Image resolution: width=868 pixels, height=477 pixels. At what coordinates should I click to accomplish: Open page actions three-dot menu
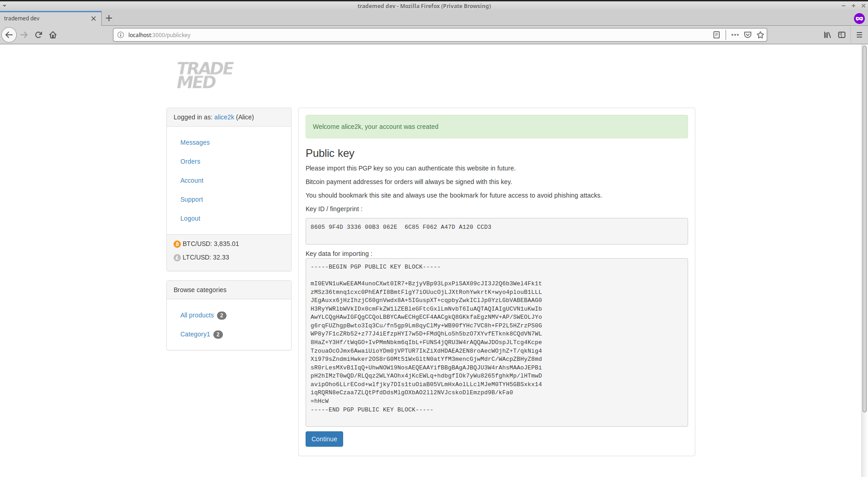tap(735, 35)
